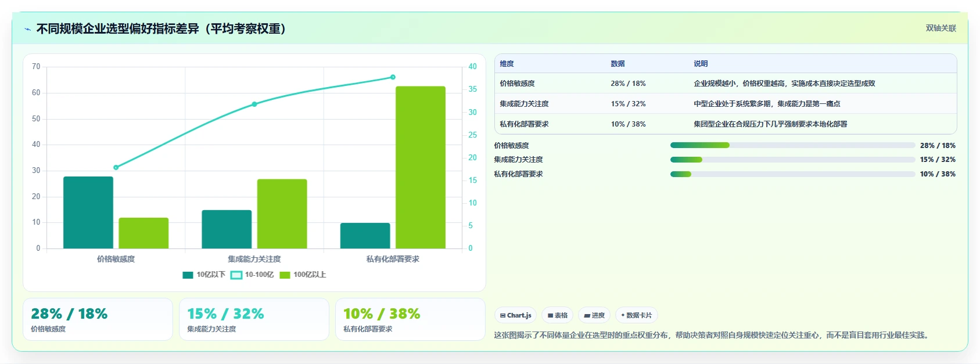The image size is (980, 364).
Task: Click the 数据卡片 tag chip
Action: coord(637,315)
